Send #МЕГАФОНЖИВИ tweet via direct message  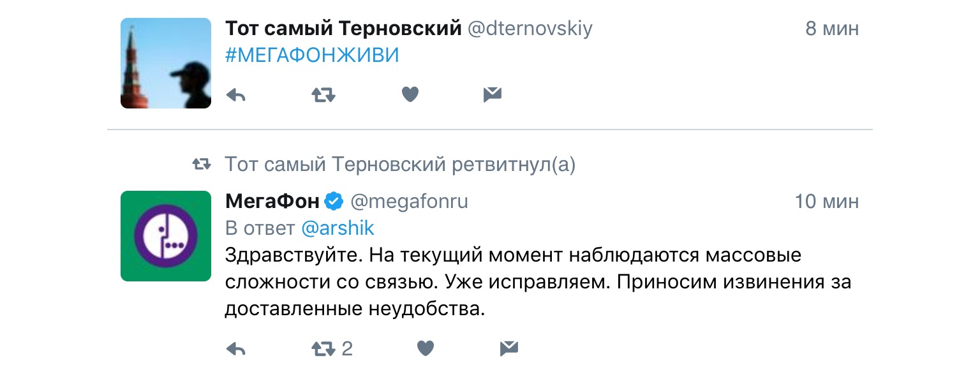[x=492, y=95]
